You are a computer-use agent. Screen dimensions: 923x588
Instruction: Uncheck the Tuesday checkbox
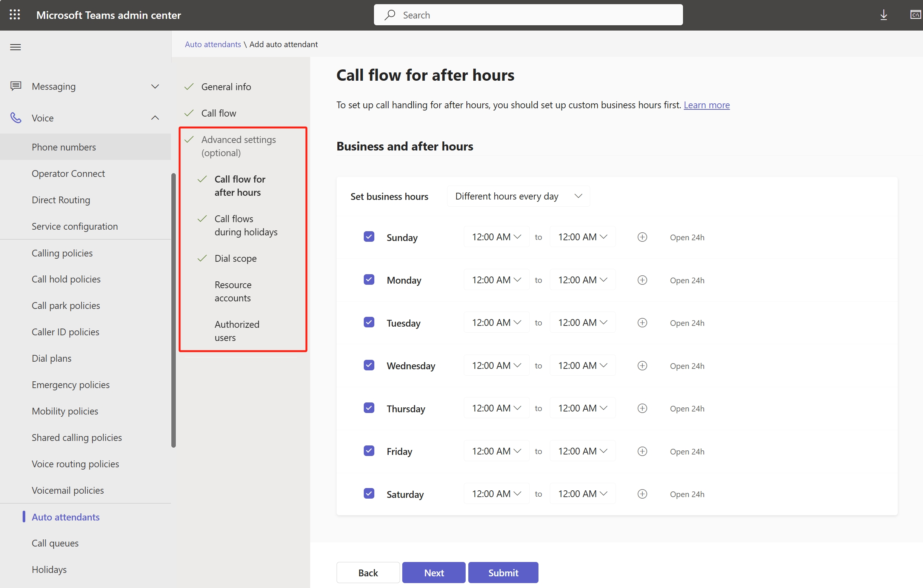(x=369, y=322)
